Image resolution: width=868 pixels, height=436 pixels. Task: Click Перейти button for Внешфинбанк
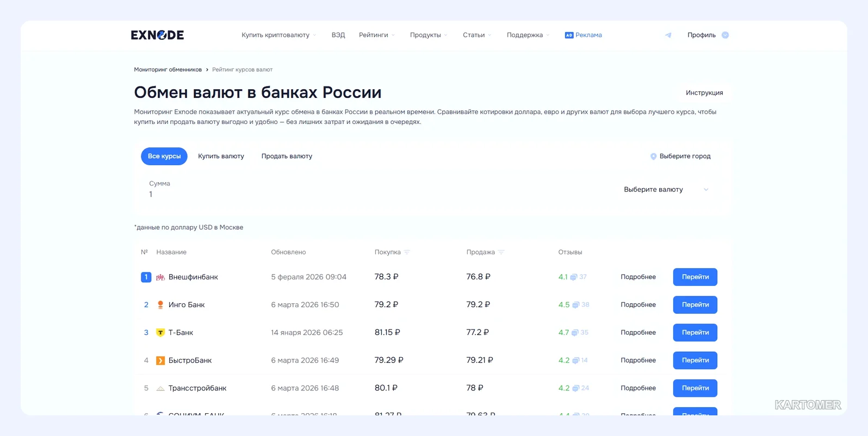tap(695, 277)
